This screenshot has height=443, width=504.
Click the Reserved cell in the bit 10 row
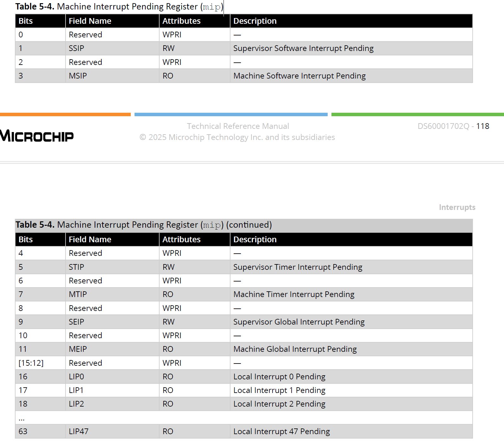coord(112,336)
